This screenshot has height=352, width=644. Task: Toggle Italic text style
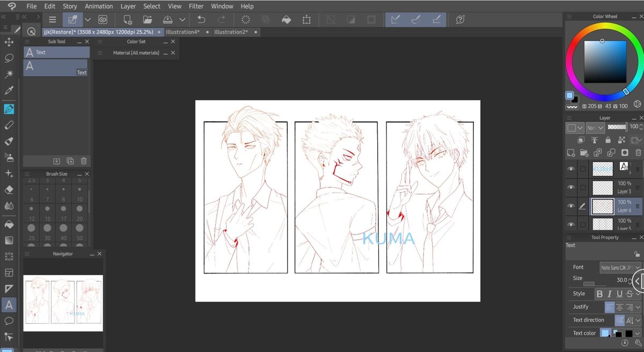coord(609,294)
